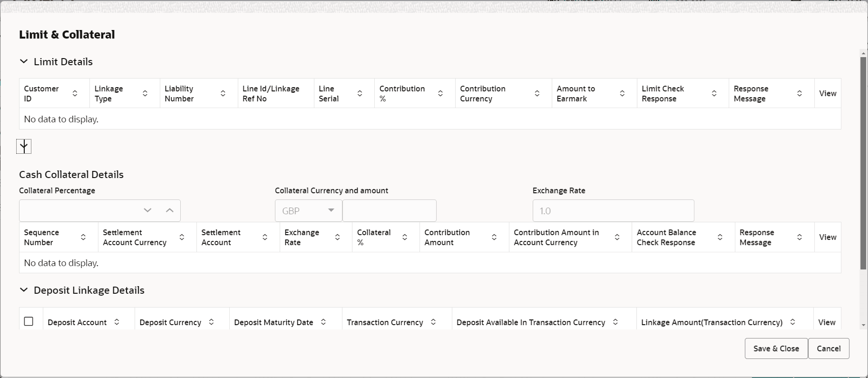Open the GBP collateral currency dropdown

pos(308,210)
